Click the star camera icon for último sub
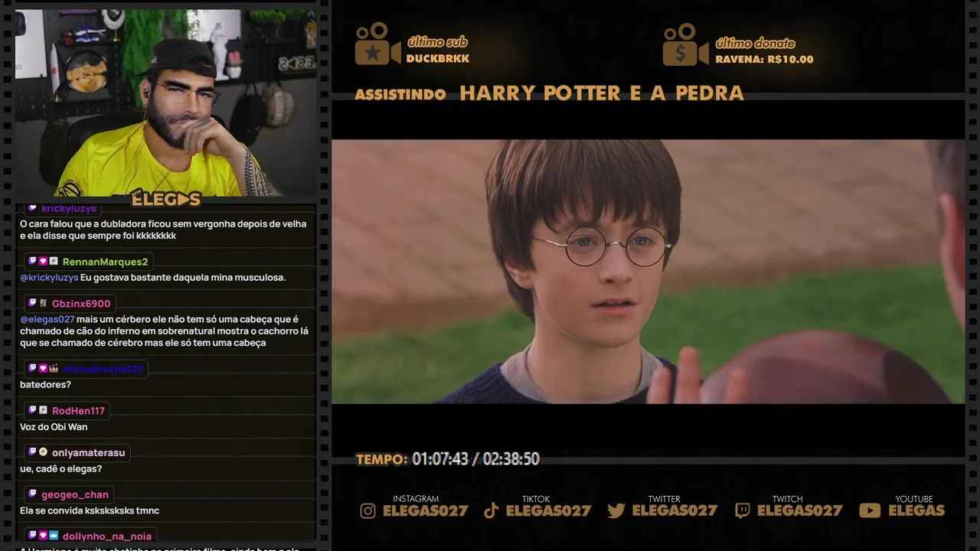Image resolution: width=980 pixels, height=551 pixels. [377, 44]
